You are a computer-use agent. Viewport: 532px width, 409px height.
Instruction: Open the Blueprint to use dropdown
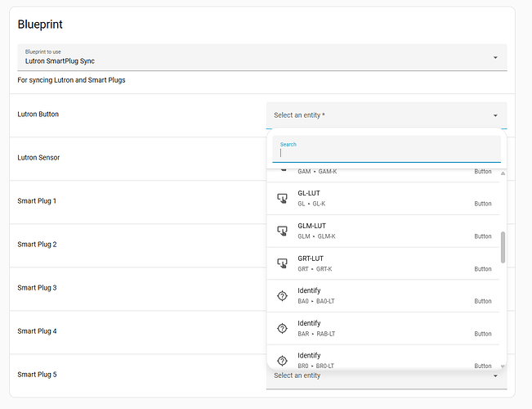pyautogui.click(x=262, y=57)
